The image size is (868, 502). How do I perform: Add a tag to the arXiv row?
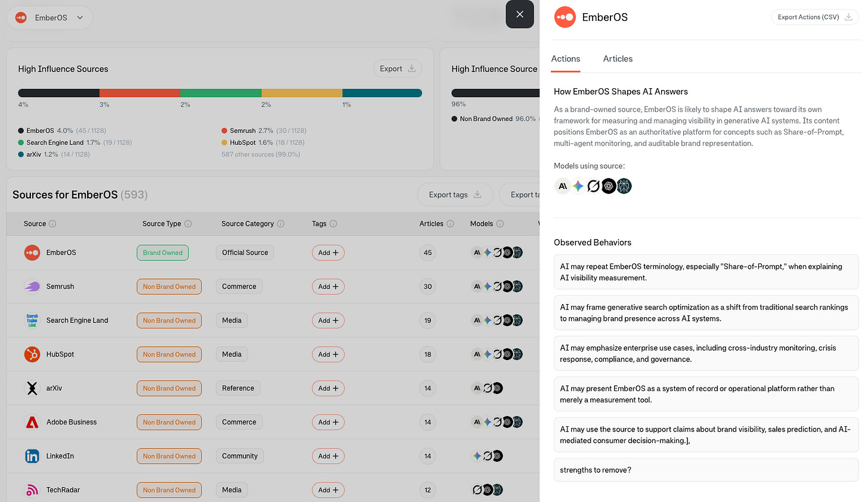point(328,388)
